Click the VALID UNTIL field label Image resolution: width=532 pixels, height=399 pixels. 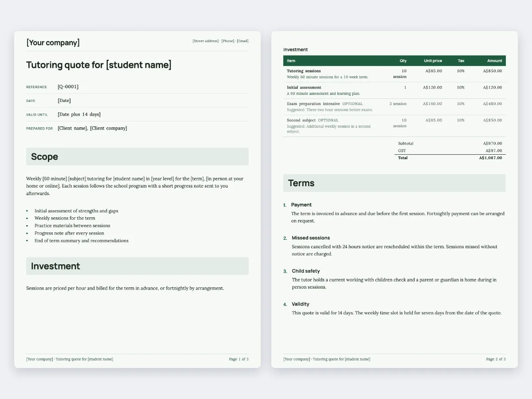coord(37,115)
